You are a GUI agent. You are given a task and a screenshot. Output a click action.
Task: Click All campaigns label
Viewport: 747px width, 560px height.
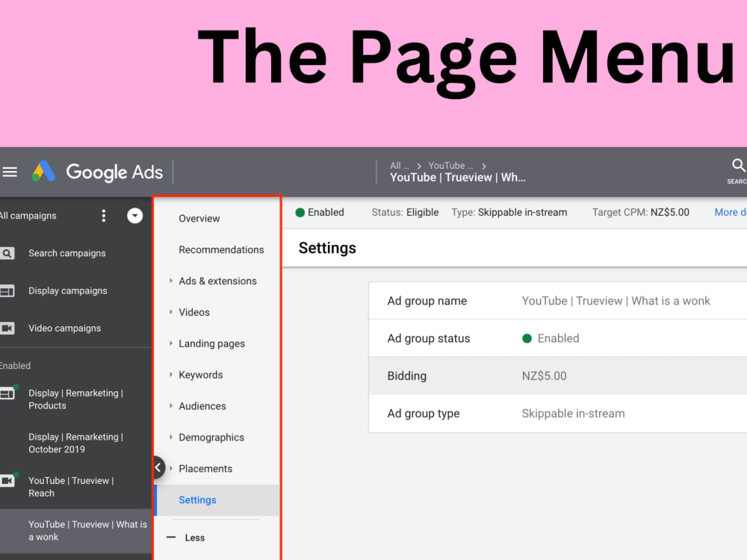pyautogui.click(x=28, y=216)
